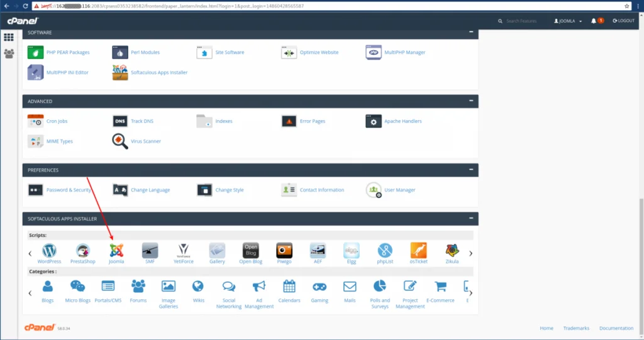Click the Home footer link
The width and height of the screenshot is (644, 340).
(547, 328)
